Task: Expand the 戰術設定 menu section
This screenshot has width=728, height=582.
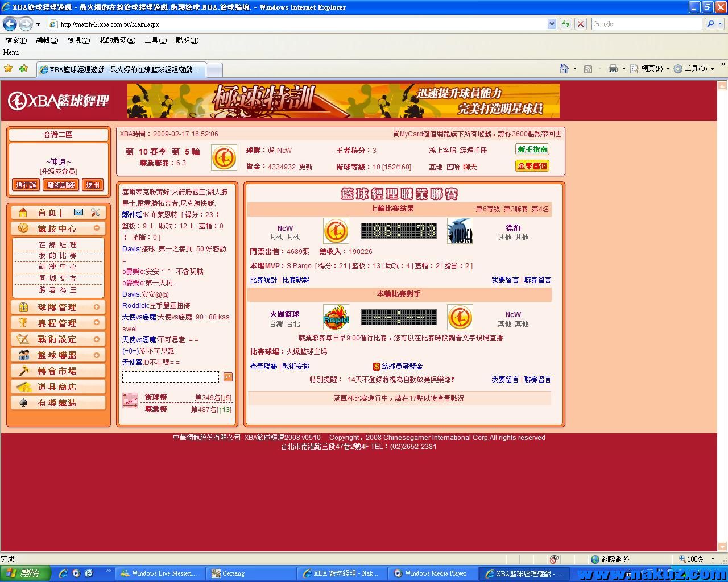Action: click(97, 339)
